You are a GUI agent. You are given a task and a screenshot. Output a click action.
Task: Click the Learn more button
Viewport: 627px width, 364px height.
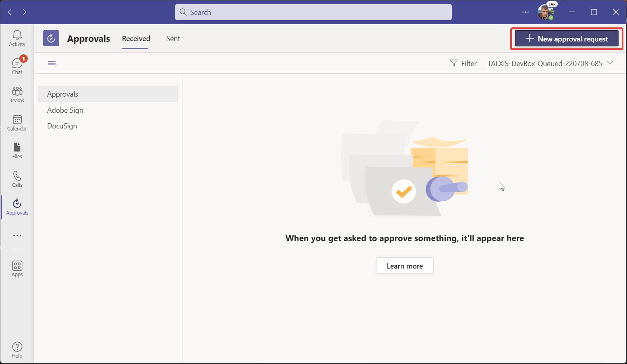click(x=405, y=266)
